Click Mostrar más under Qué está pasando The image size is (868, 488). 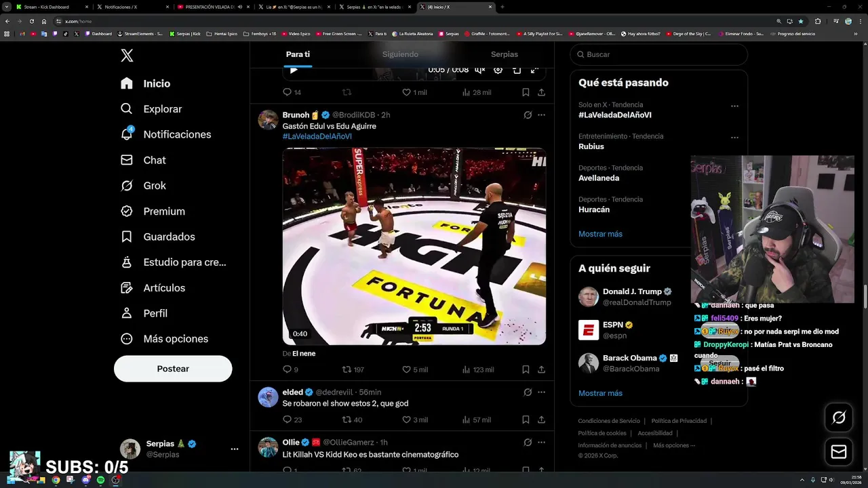[600, 234]
